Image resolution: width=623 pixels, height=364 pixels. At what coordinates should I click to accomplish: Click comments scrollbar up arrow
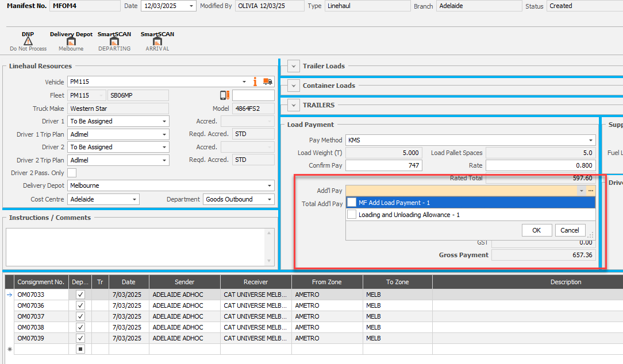(269, 233)
